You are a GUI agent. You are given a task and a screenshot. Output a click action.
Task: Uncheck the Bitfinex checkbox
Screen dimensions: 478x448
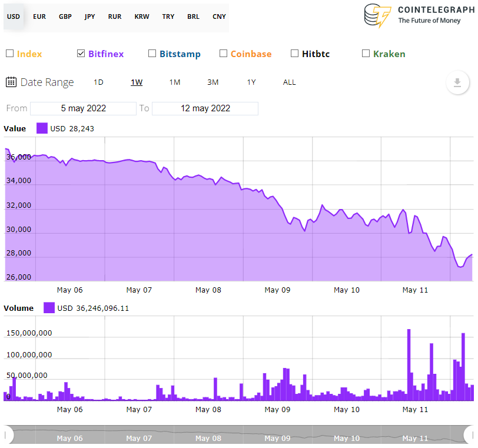pyautogui.click(x=81, y=54)
